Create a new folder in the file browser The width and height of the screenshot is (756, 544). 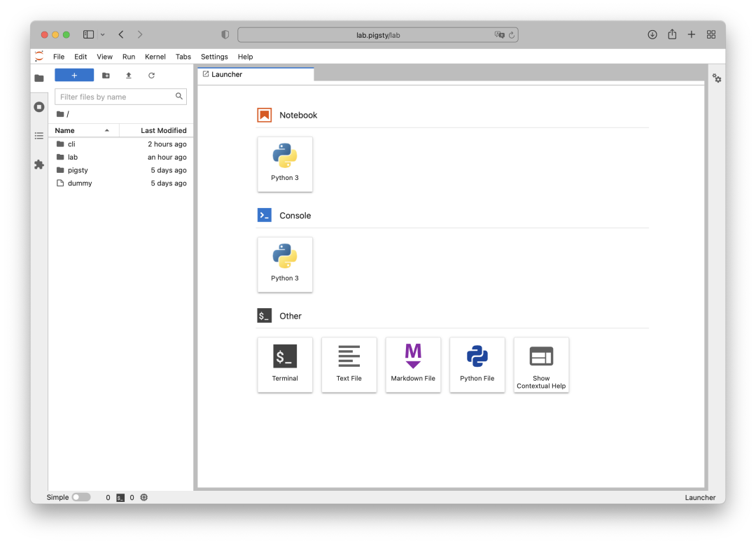(105, 75)
